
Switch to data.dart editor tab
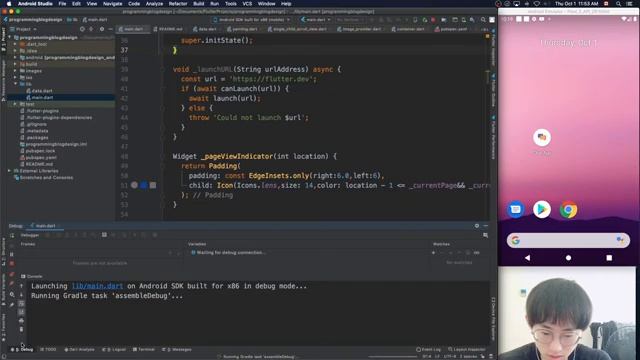[x=205, y=29]
